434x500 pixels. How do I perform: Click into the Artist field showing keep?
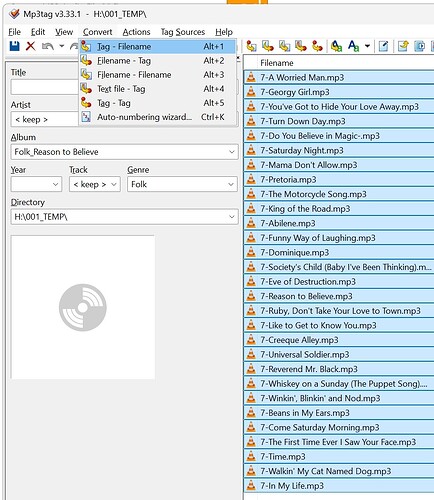(45, 119)
